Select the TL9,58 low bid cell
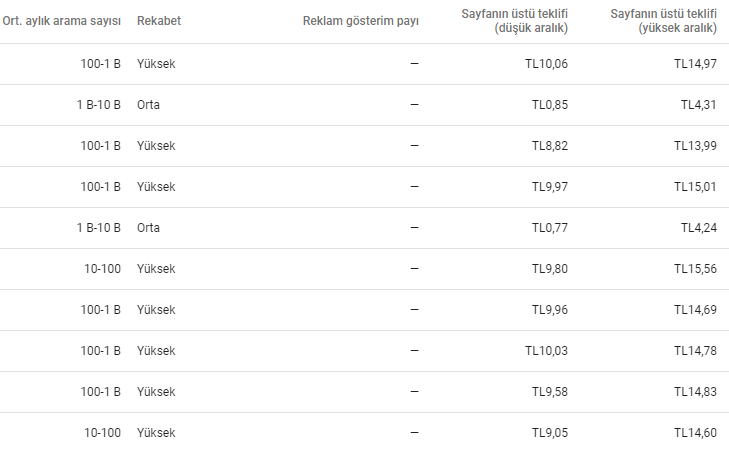This screenshot has width=729, height=451. 550,391
